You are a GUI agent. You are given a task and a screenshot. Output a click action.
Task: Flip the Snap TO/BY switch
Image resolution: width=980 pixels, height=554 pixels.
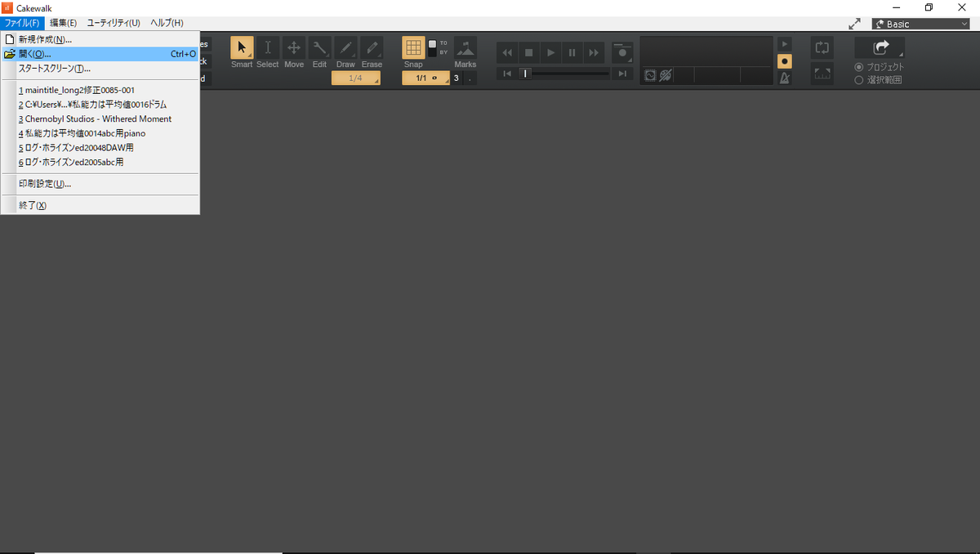pyautogui.click(x=433, y=47)
